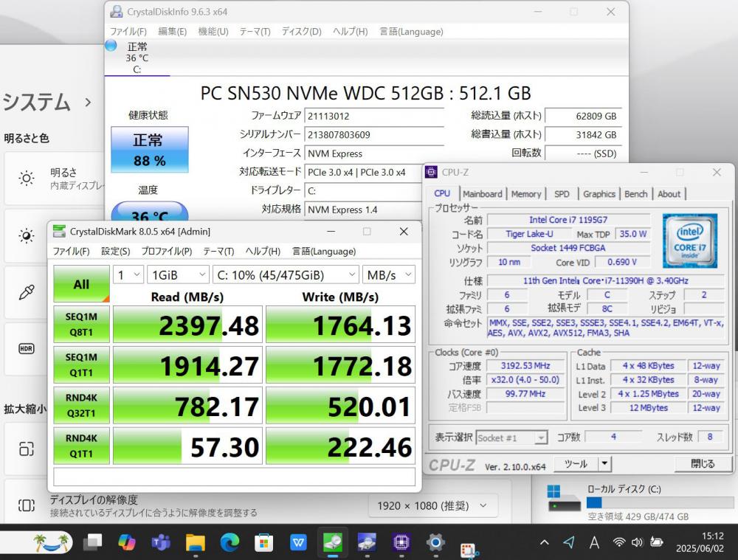This screenshot has height=560, width=738.
Task: Click the comment field below CrystalDiskMark results
Action: tap(235, 477)
